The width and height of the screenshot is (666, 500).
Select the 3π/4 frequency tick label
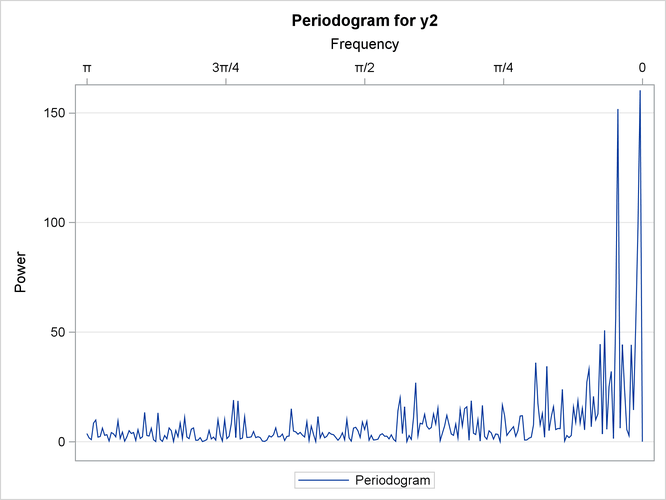(x=225, y=67)
